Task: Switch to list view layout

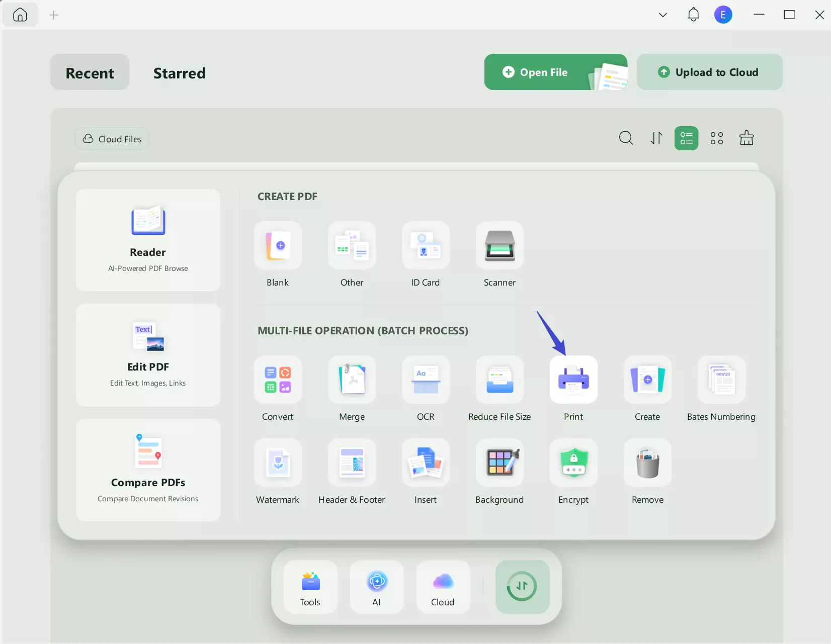Action: point(686,138)
